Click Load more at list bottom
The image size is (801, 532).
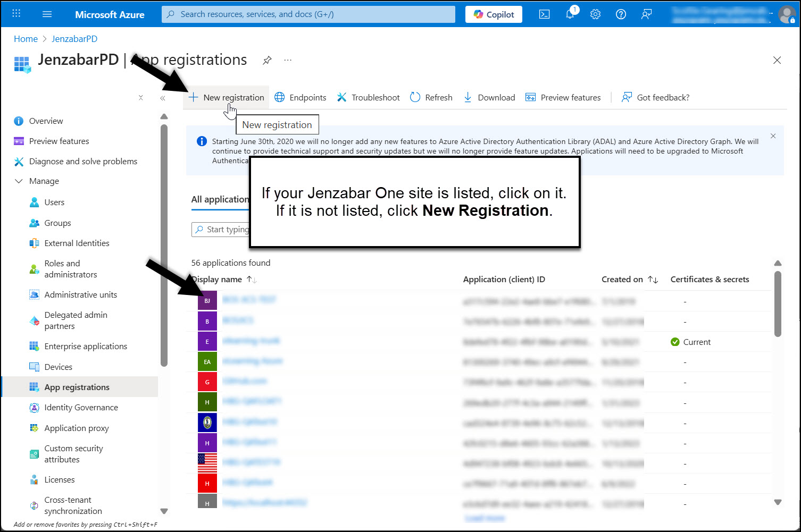click(x=485, y=517)
